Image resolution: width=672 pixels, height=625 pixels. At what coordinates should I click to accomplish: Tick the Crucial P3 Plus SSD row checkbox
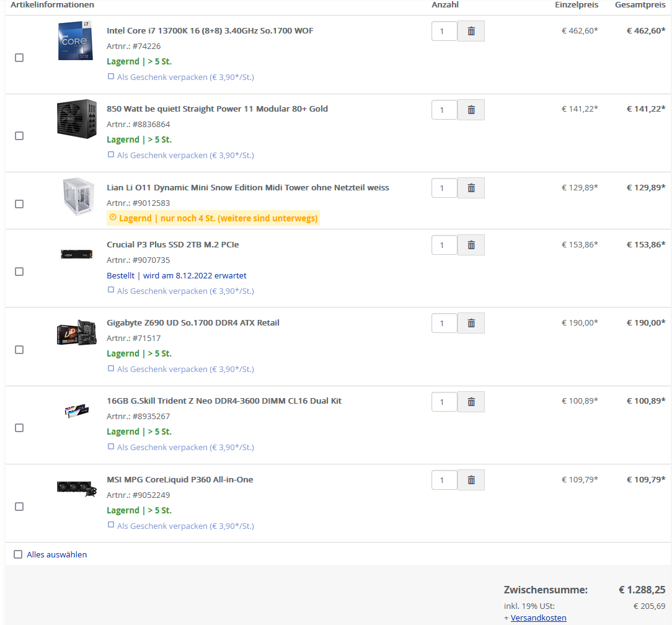click(x=19, y=272)
